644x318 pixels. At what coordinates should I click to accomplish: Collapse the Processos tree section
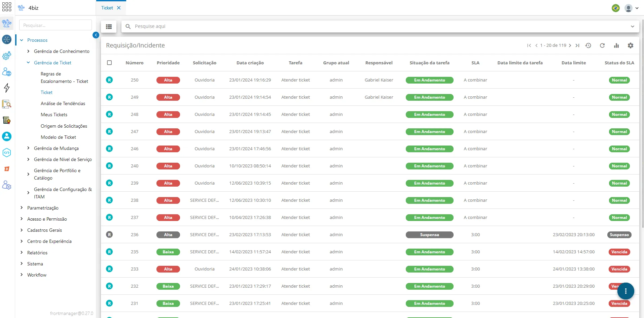(22, 40)
